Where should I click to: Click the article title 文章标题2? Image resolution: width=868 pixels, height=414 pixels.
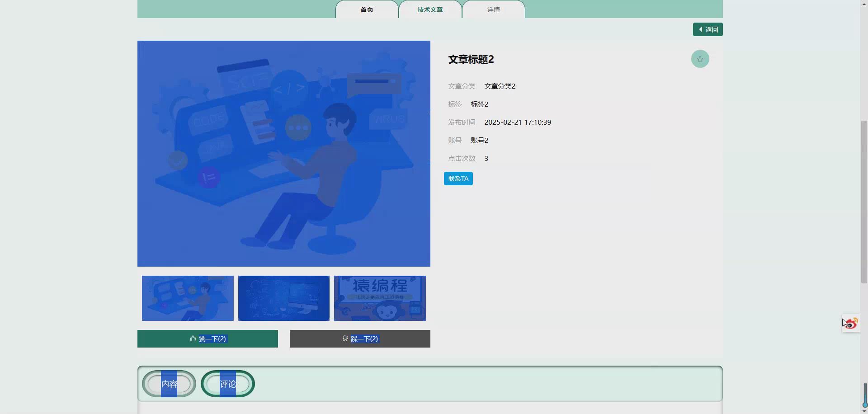click(x=471, y=59)
